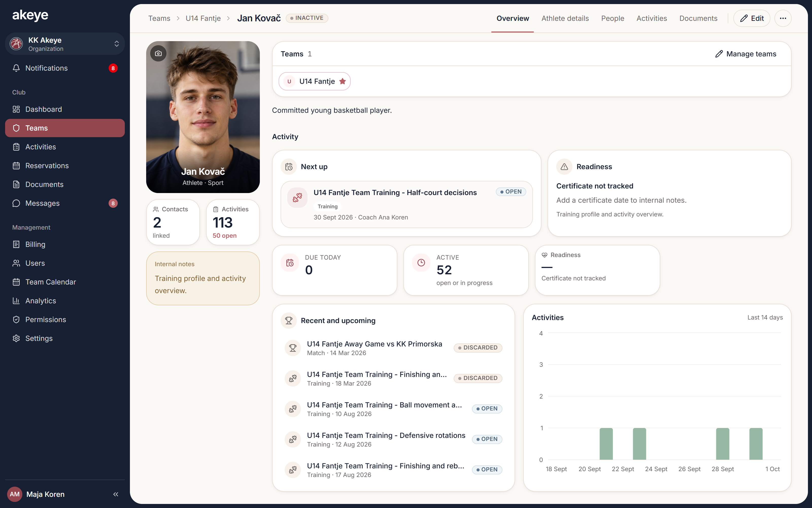The height and width of the screenshot is (508, 812).
Task: Open the Ball movement training row
Action: (393, 409)
